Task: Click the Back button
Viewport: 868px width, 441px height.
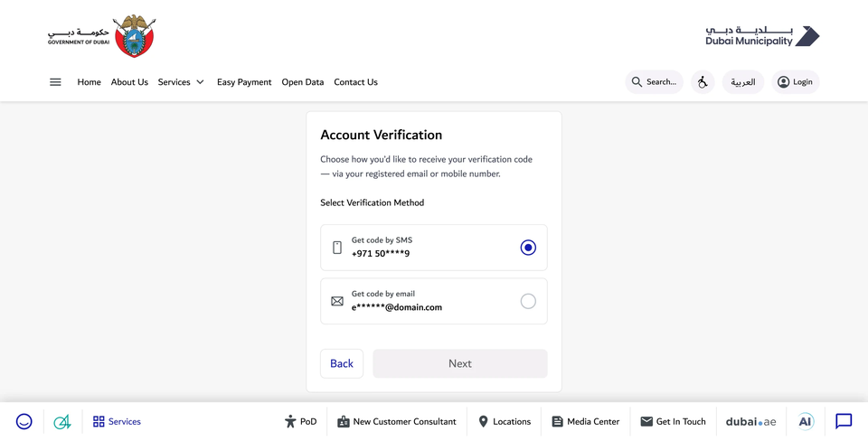Action: (342, 363)
